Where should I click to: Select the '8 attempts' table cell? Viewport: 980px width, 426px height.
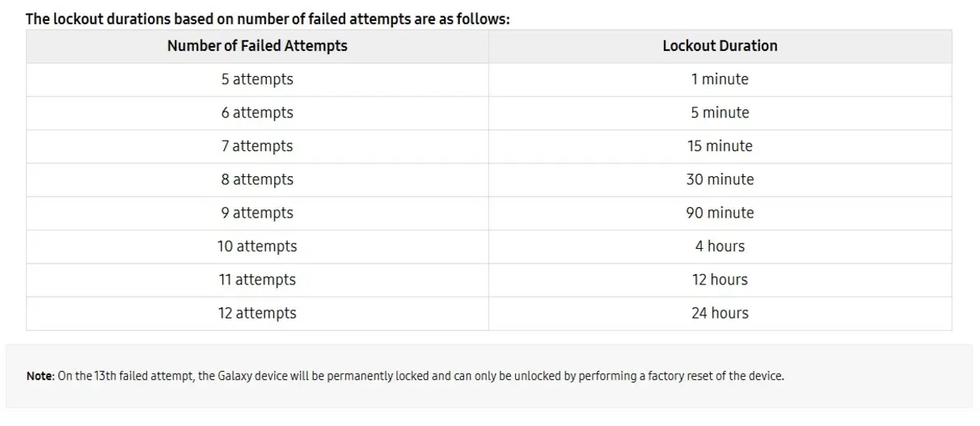click(257, 180)
